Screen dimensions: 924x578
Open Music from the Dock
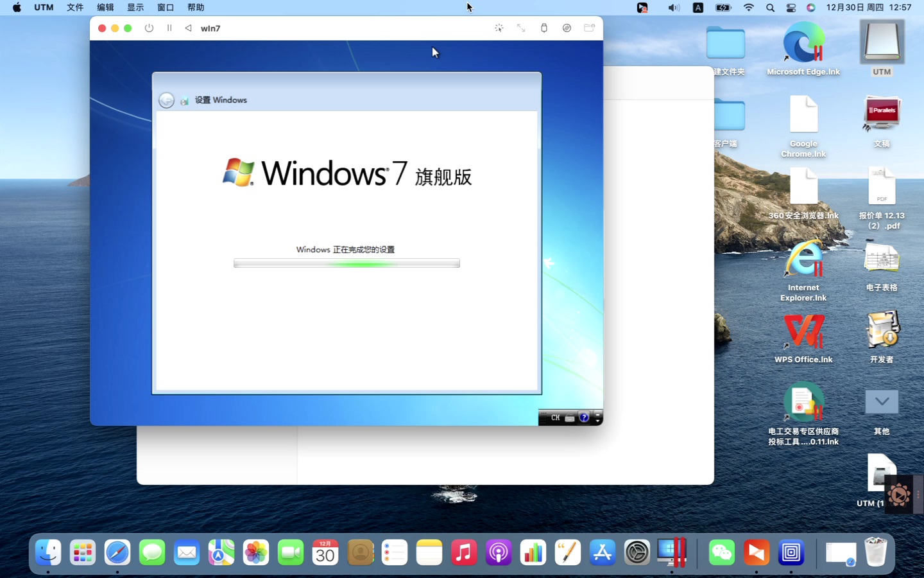point(464,552)
